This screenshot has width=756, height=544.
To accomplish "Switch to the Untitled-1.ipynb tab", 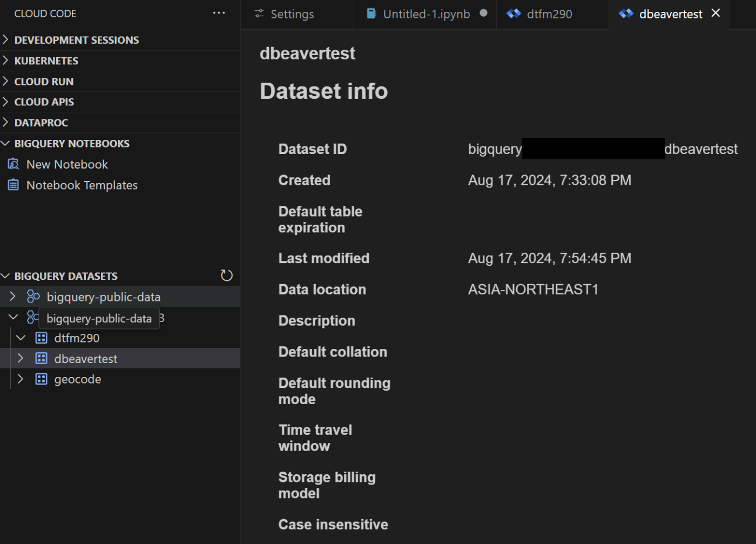I will pos(426,14).
